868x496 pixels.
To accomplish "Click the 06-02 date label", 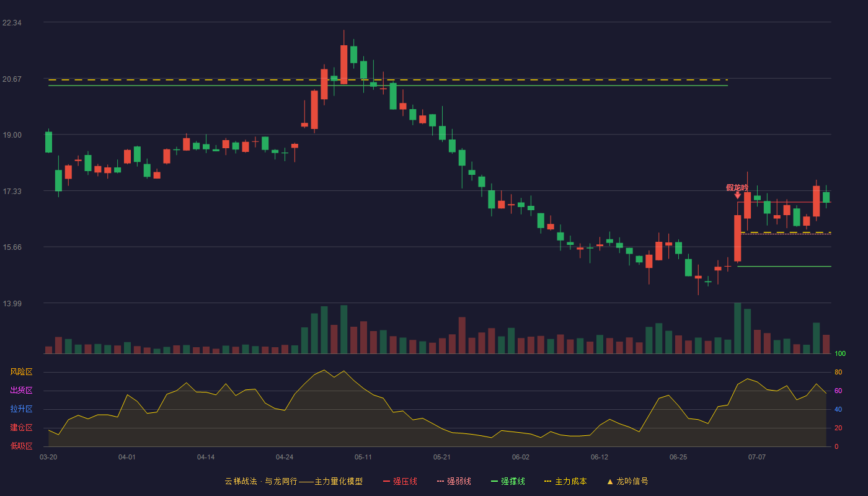I will tap(521, 457).
